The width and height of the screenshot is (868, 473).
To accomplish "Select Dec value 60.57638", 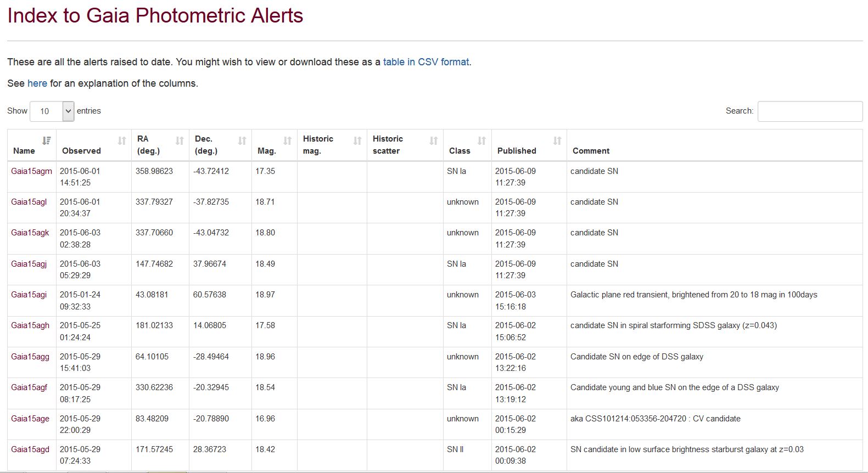I will [209, 295].
